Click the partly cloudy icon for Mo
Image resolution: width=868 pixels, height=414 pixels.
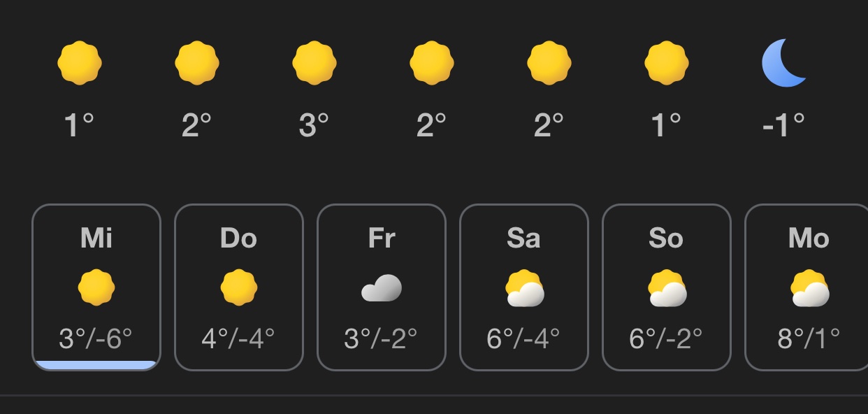pos(809,289)
